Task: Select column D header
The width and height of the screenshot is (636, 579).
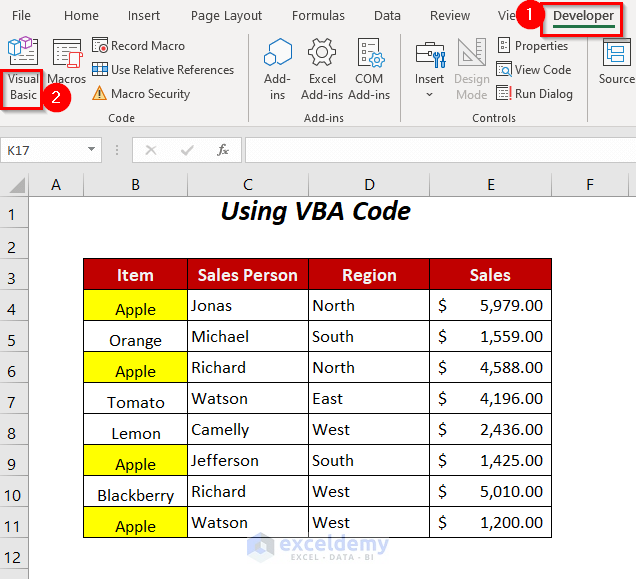Action: coord(369,185)
